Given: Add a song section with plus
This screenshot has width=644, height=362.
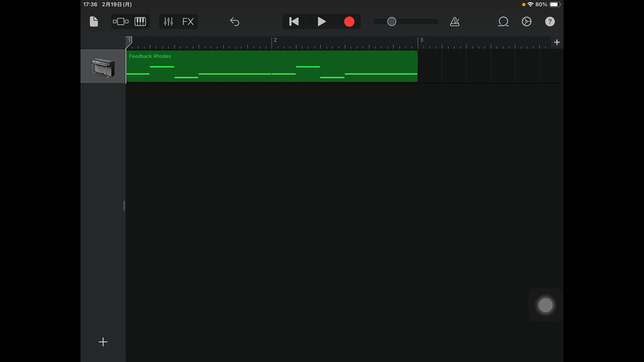Looking at the screenshot, I should [557, 42].
